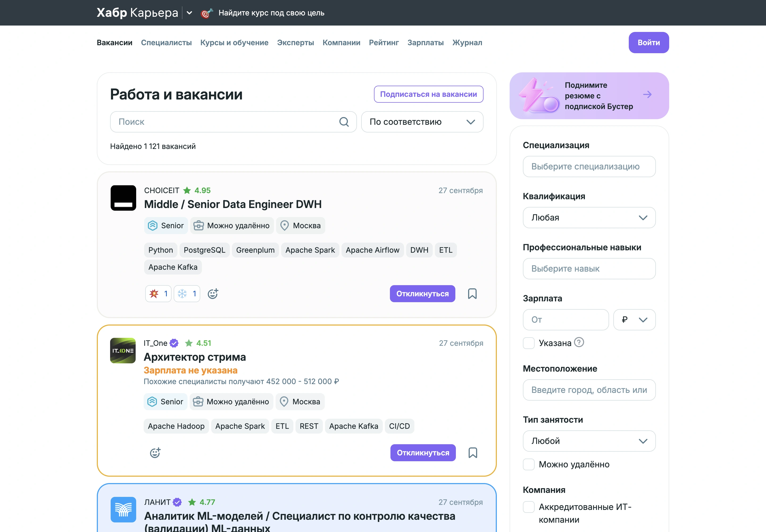Open the ЛАНИТ company logo
This screenshot has height=532, width=766.
coord(123,510)
